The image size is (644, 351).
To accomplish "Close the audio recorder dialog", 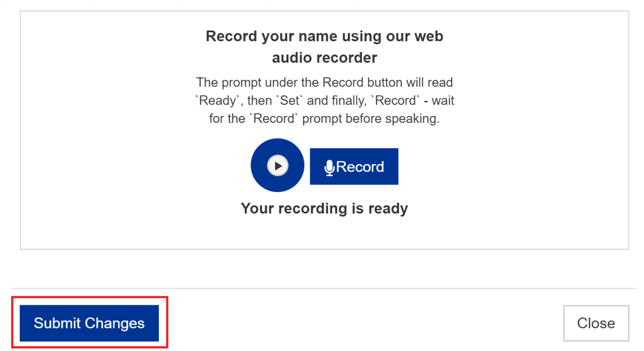I will [x=596, y=323].
